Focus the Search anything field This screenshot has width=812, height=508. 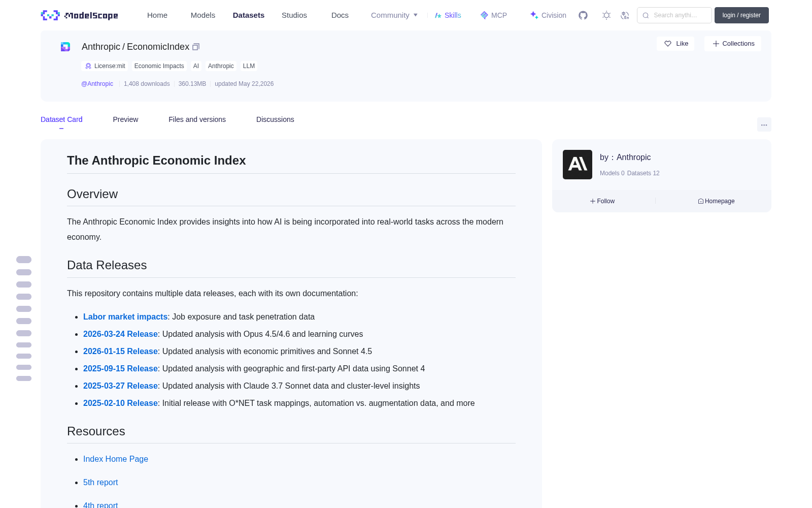coord(674,15)
